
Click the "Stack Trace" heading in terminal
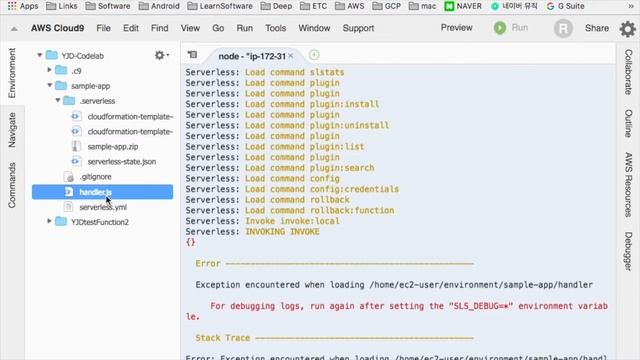[x=222, y=338]
